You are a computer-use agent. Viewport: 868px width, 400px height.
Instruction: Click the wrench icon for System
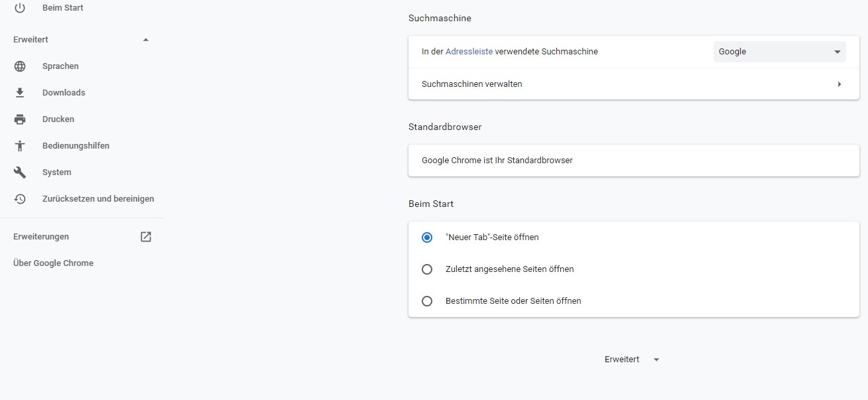coord(20,172)
